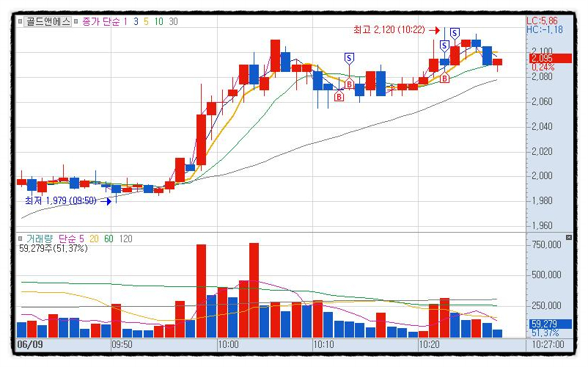Click the blue 59,279 volume tag

[x=551, y=324]
